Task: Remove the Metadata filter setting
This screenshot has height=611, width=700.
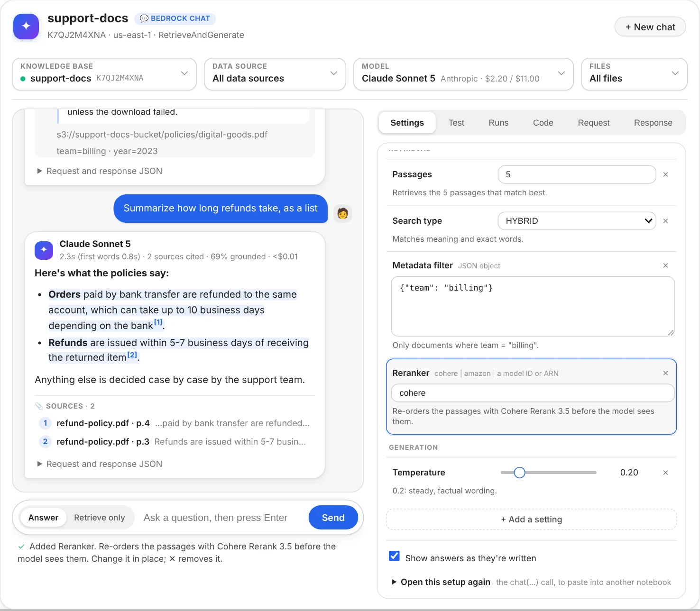Action: (665, 265)
